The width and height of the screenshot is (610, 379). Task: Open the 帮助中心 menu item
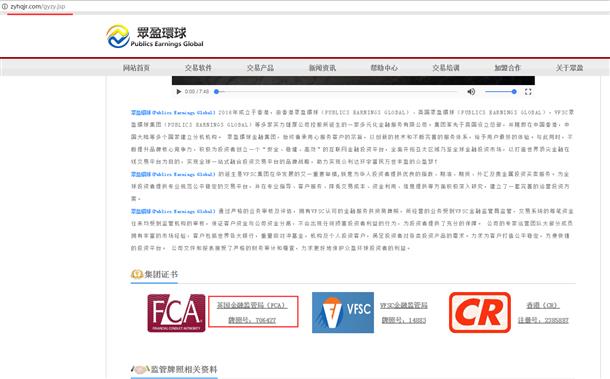click(x=384, y=68)
